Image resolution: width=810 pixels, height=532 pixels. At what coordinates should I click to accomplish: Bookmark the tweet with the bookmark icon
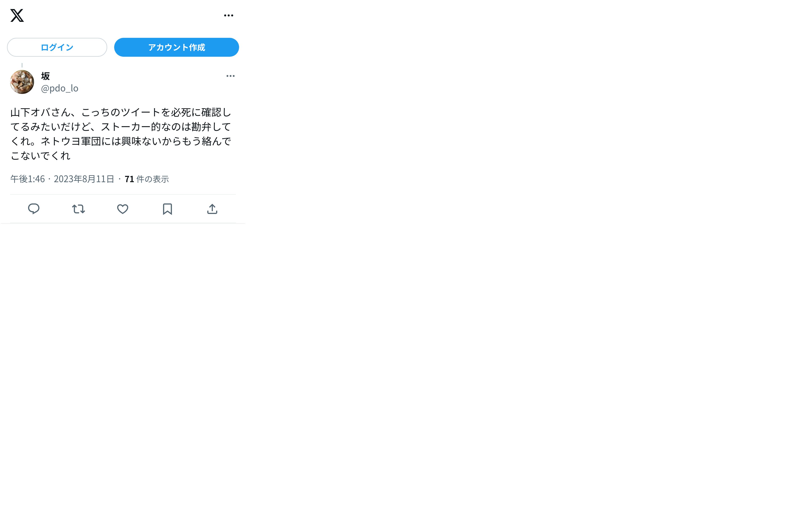click(x=167, y=209)
